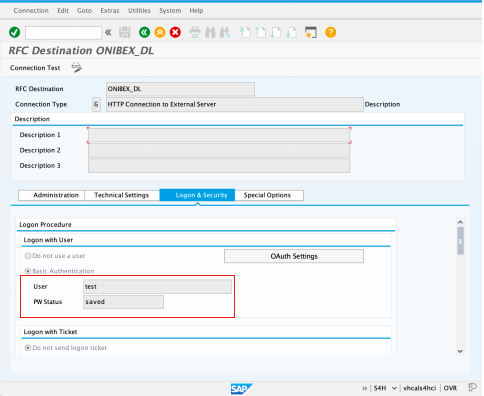The image size is (484, 396).
Task: Click the scrollbar down arrow
Action: pos(460,351)
